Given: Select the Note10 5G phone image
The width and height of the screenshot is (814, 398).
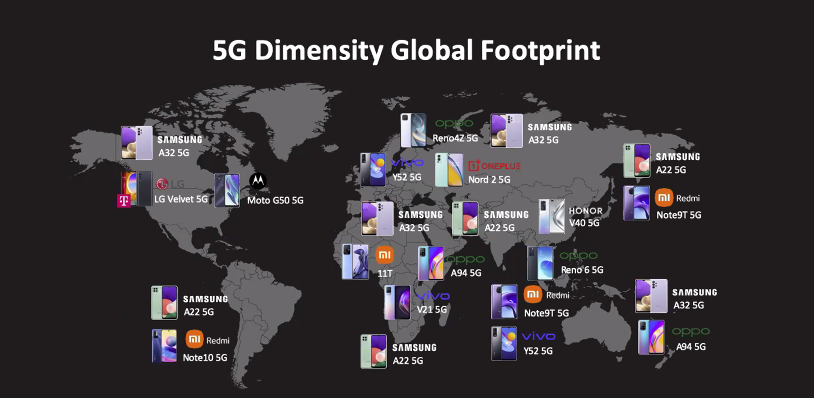Looking at the screenshot, I should [x=165, y=346].
